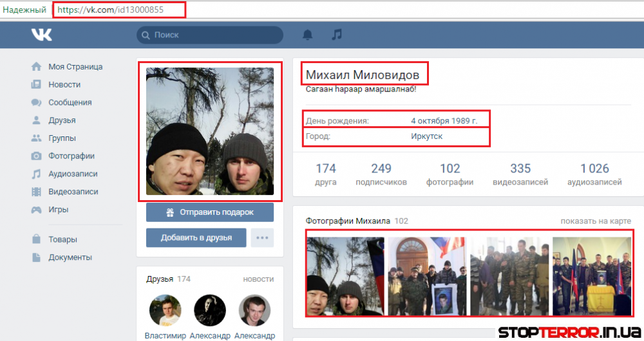Click the VK logo icon
The height and width of the screenshot is (341, 644).
click(41, 35)
